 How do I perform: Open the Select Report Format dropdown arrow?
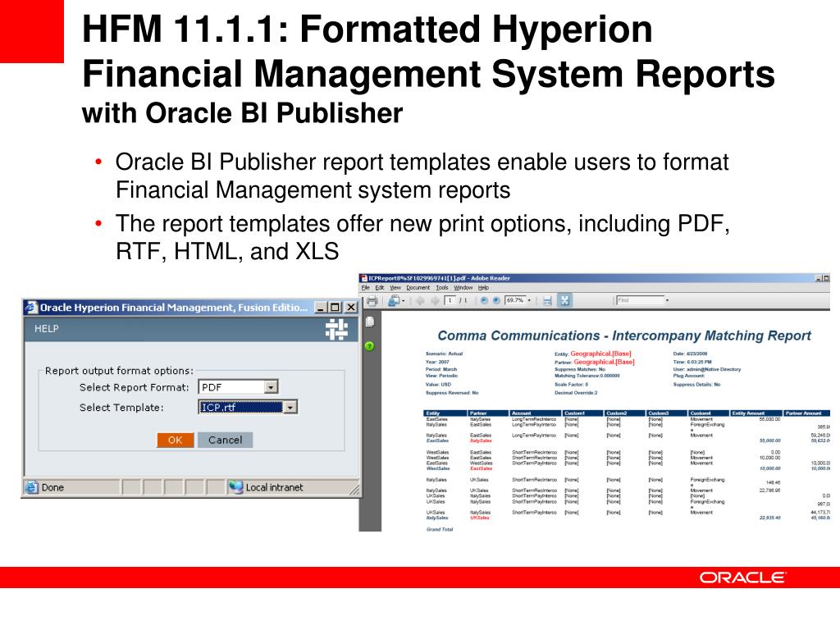point(271,387)
